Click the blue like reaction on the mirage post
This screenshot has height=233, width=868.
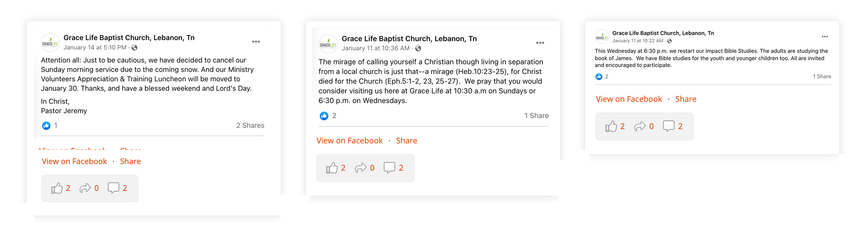324,116
